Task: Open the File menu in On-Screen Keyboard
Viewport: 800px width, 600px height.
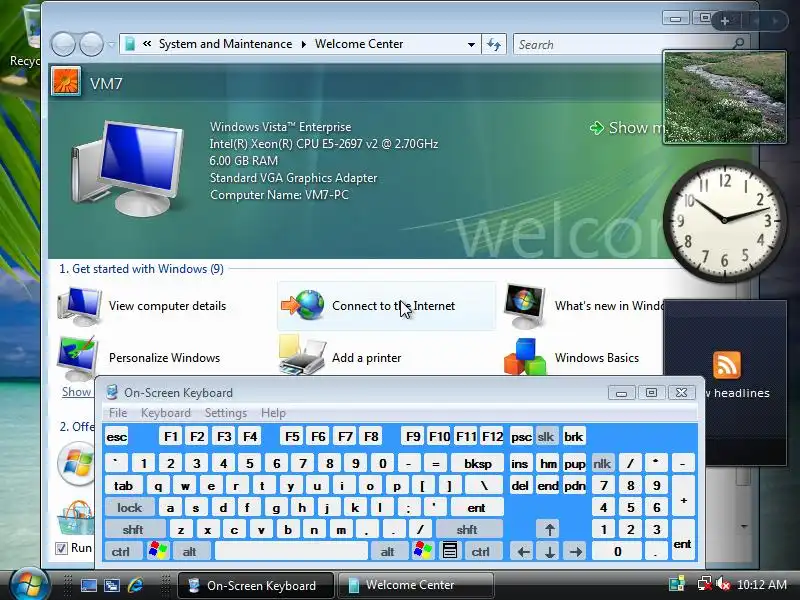Action: tap(118, 413)
